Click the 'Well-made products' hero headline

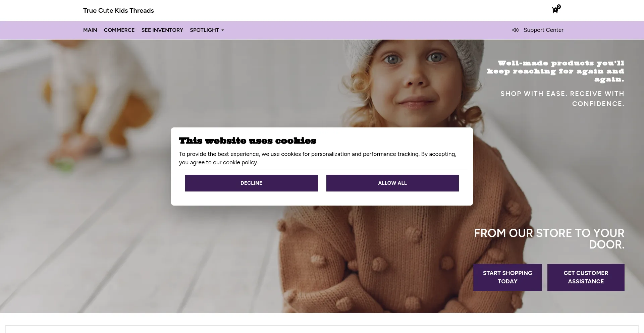[x=555, y=71]
